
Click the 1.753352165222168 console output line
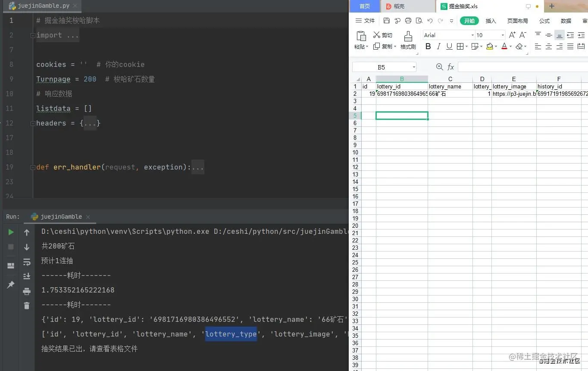coord(78,290)
